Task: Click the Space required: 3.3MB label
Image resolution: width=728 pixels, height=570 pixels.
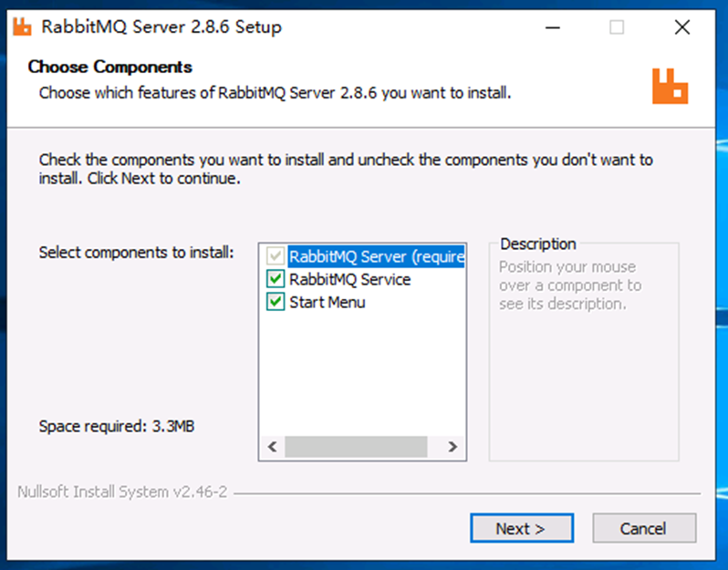Action: pyautogui.click(x=117, y=426)
